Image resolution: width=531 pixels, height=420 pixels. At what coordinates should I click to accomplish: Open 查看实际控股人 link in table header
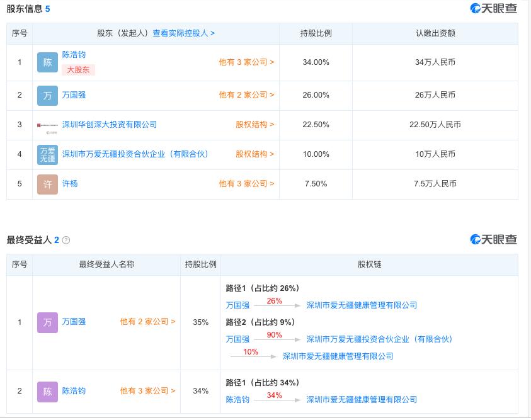pyautogui.click(x=183, y=33)
